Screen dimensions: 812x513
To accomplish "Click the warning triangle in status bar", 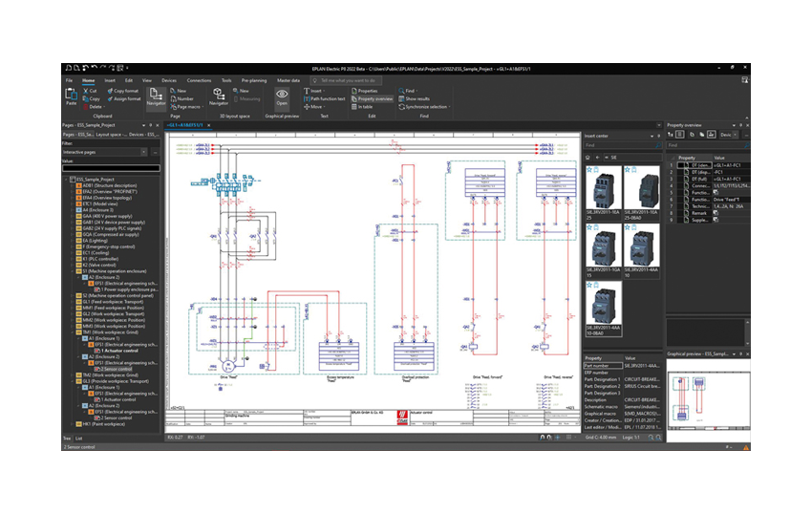I will (x=746, y=447).
